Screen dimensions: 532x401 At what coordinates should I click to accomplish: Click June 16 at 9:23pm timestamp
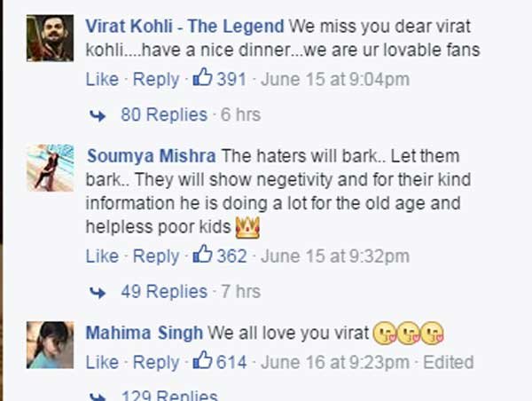tap(335, 362)
